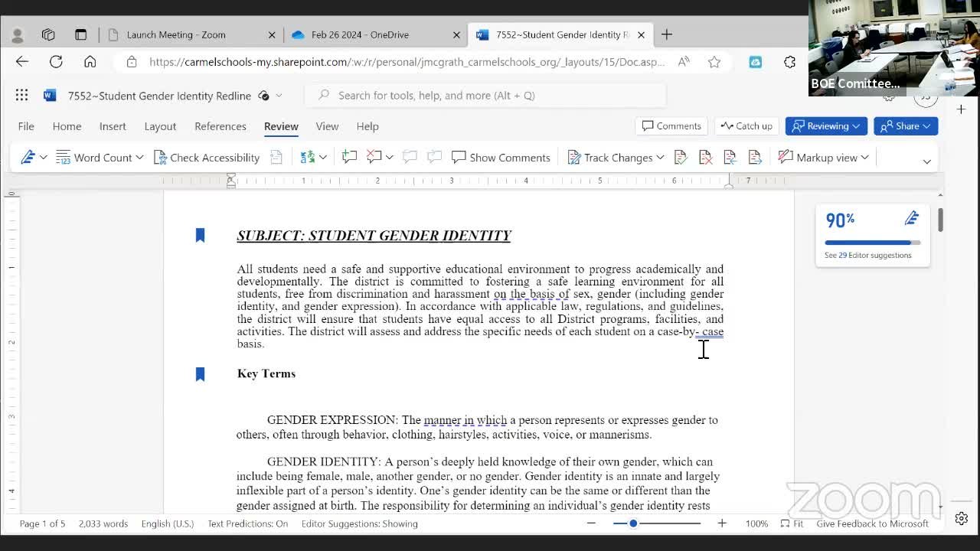Open the Insert ribbon tab
This screenshot has height=551, width=980.
point(113,126)
